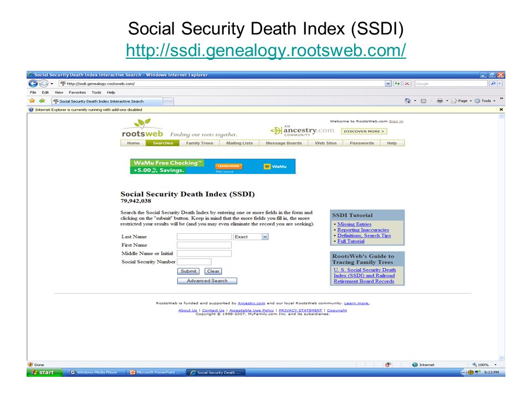Click the Last Name input field
This screenshot has height=399, width=532.
coord(204,237)
